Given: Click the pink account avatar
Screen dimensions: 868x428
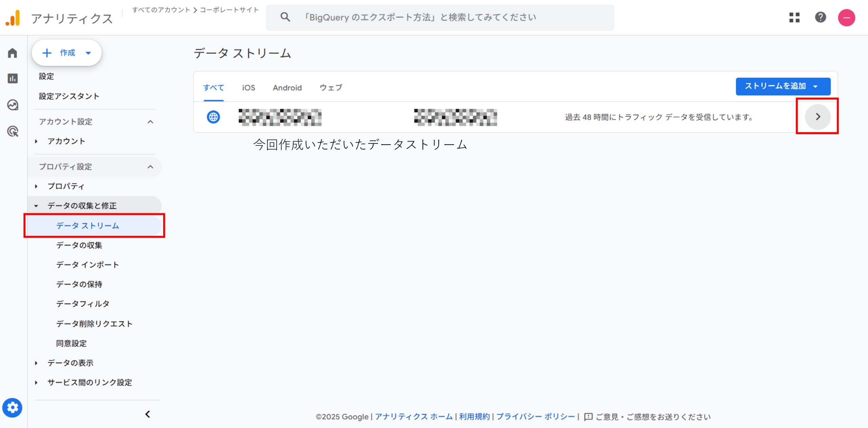Looking at the screenshot, I should coord(846,18).
